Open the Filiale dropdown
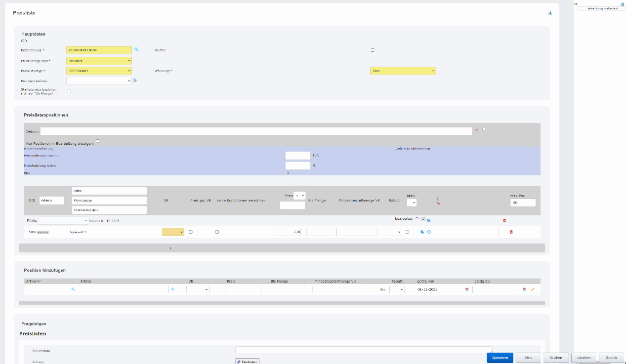Image resolution: width=626 pixels, height=364 pixels. tap(63, 220)
